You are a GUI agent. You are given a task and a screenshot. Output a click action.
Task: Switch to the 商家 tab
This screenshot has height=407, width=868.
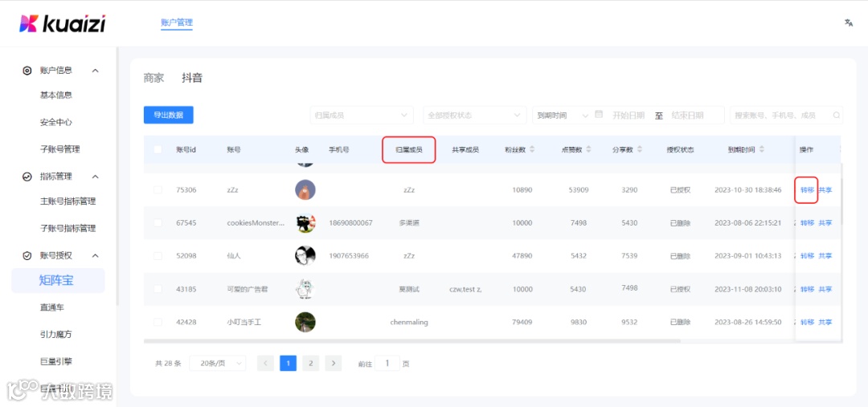(x=154, y=78)
